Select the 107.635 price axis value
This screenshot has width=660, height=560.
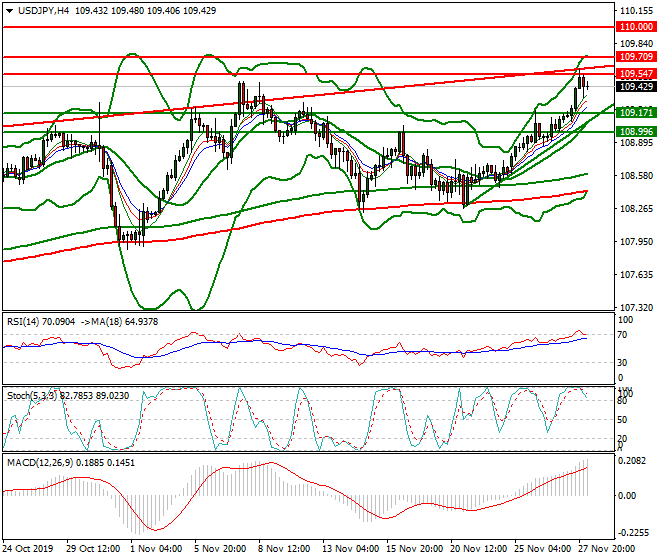(x=636, y=275)
